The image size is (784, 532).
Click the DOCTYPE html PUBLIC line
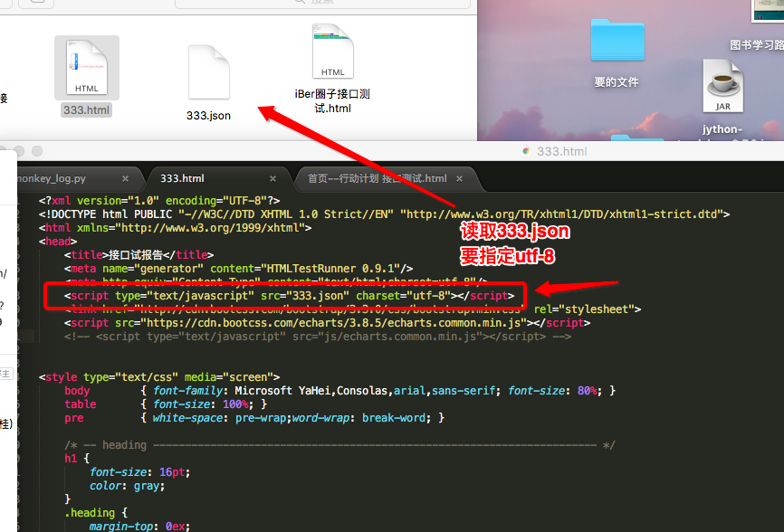(x=384, y=214)
